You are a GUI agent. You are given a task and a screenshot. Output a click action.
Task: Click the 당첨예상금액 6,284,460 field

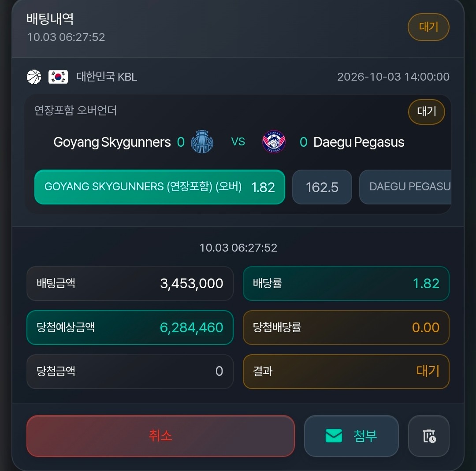[130, 327]
